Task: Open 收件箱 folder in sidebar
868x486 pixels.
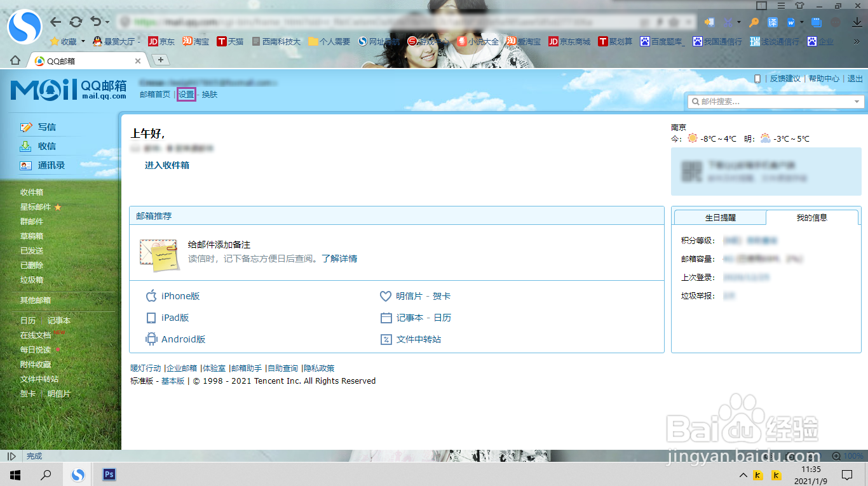Action: [32, 192]
